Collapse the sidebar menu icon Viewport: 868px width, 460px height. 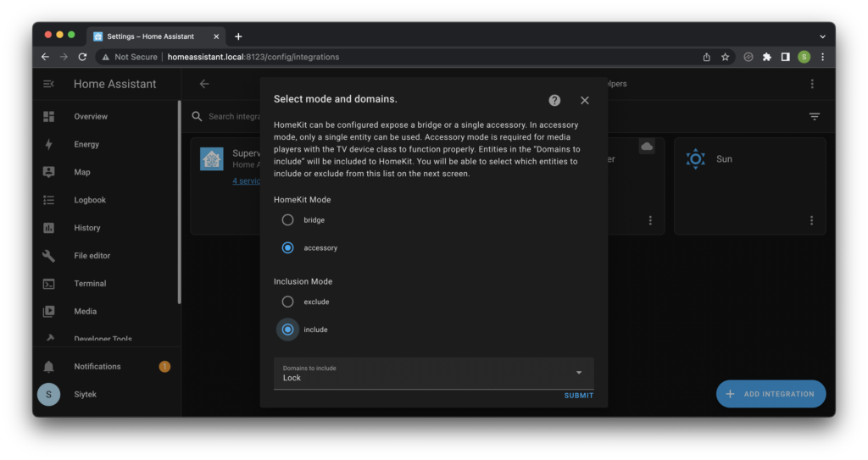coord(48,84)
